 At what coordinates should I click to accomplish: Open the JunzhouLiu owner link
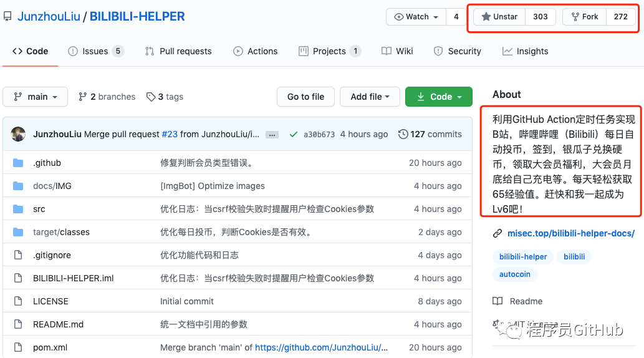click(x=49, y=16)
